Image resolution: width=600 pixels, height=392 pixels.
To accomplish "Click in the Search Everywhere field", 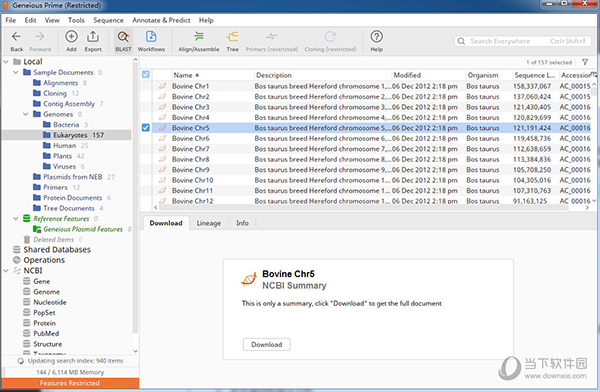I will point(523,41).
